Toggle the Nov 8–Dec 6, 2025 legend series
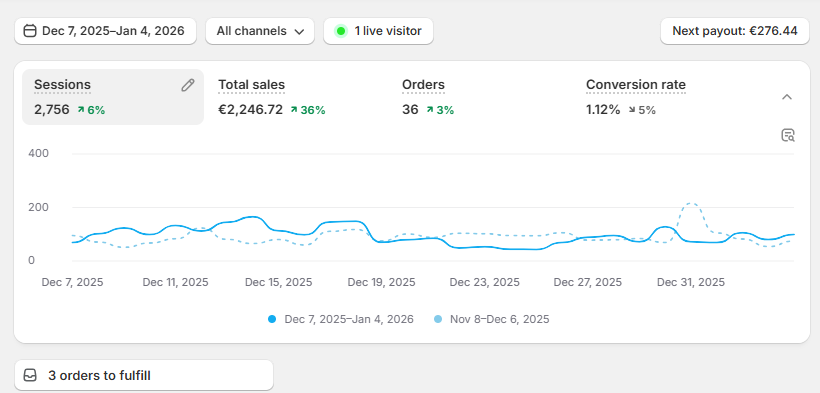Viewport: 820px width, 393px height. [492, 319]
